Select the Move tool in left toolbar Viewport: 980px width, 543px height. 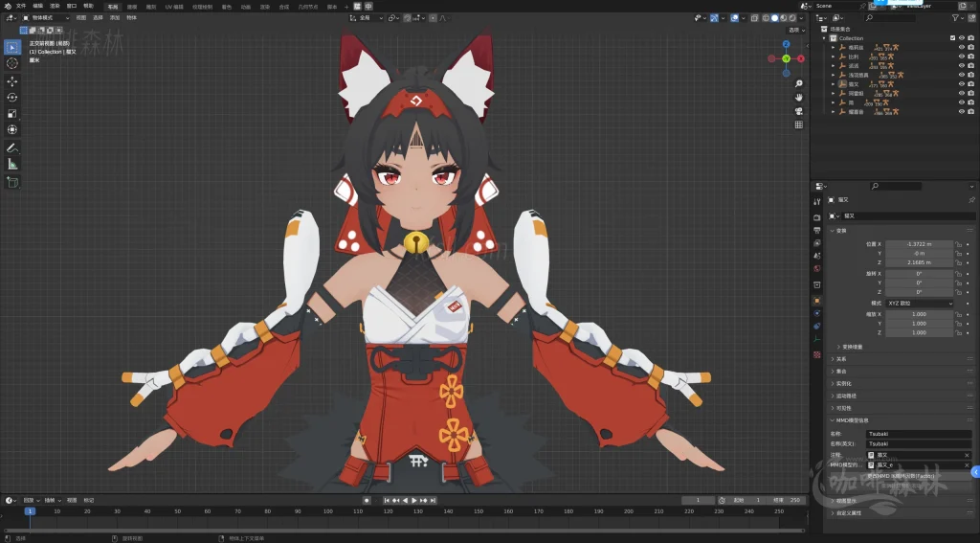click(11, 81)
